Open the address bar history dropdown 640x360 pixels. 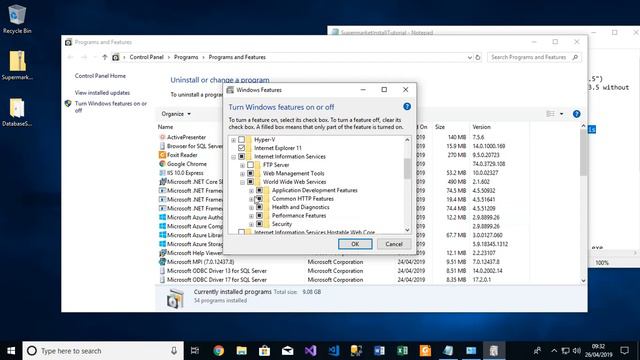click(469, 58)
